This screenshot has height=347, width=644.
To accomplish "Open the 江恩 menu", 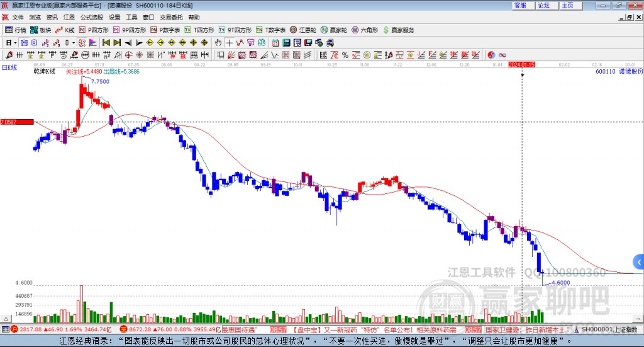I will click(69, 17).
